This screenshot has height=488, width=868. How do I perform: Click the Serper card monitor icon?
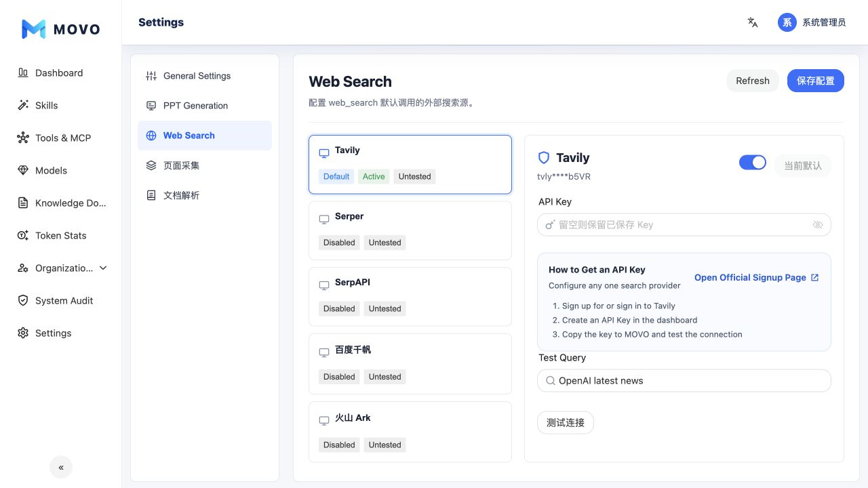click(x=324, y=220)
